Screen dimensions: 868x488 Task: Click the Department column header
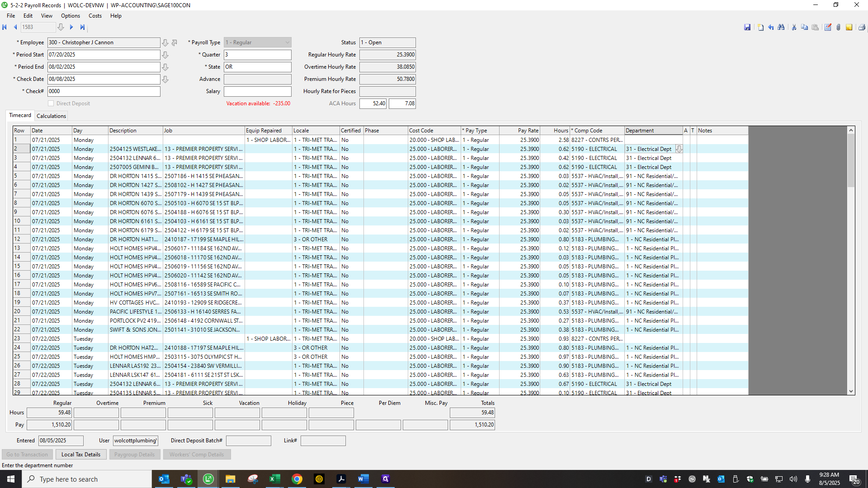(653, 131)
